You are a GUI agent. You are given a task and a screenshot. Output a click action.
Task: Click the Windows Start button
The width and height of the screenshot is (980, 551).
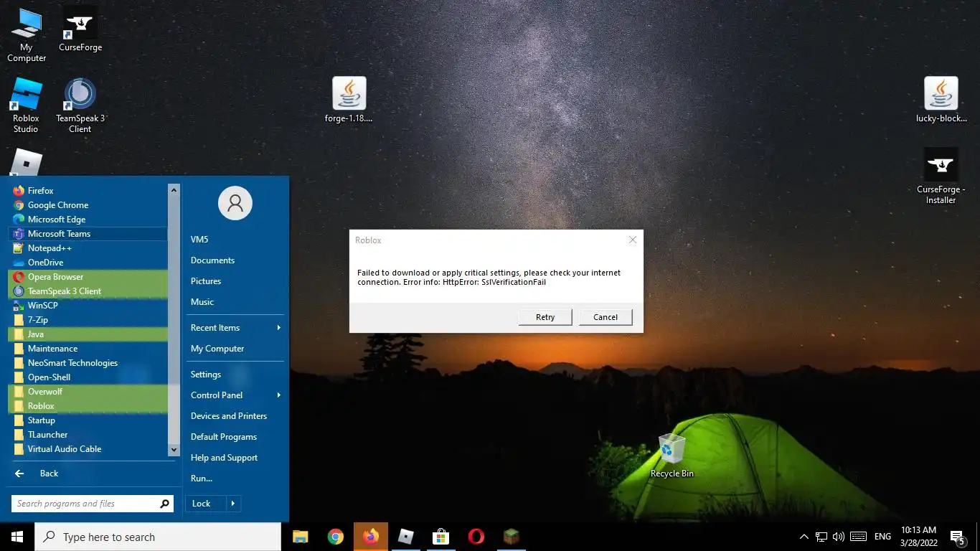pyautogui.click(x=17, y=537)
